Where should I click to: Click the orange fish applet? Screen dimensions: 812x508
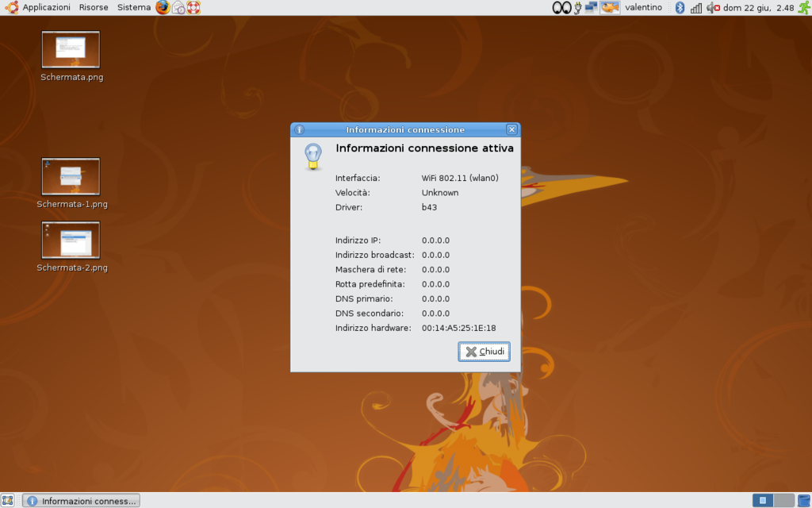coord(610,8)
